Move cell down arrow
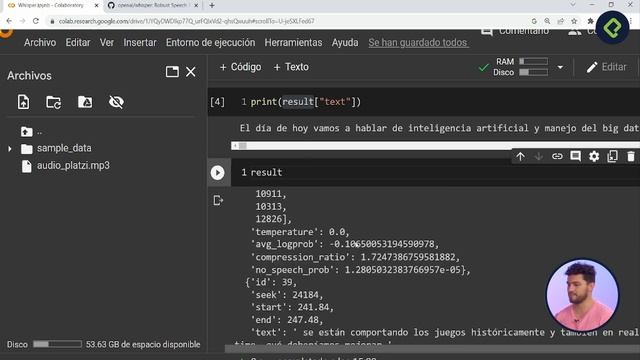This screenshot has width=640, height=360. 539,156
